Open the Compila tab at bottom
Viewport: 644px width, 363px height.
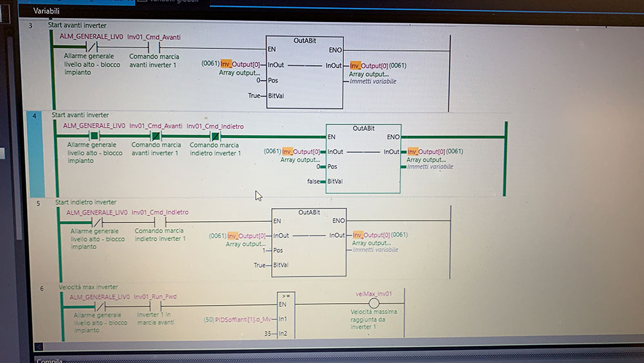pyautogui.click(x=49, y=360)
